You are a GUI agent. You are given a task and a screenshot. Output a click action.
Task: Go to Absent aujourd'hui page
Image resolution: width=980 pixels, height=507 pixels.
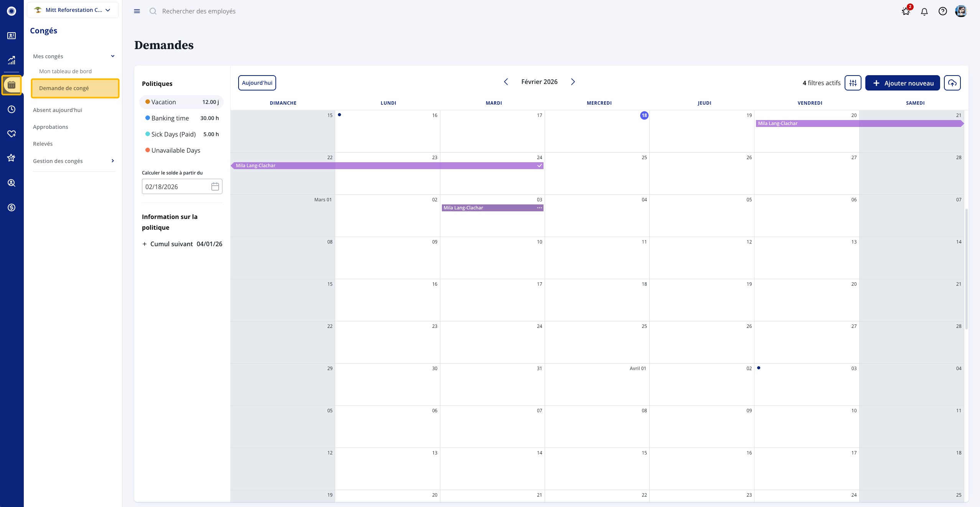tap(58, 110)
